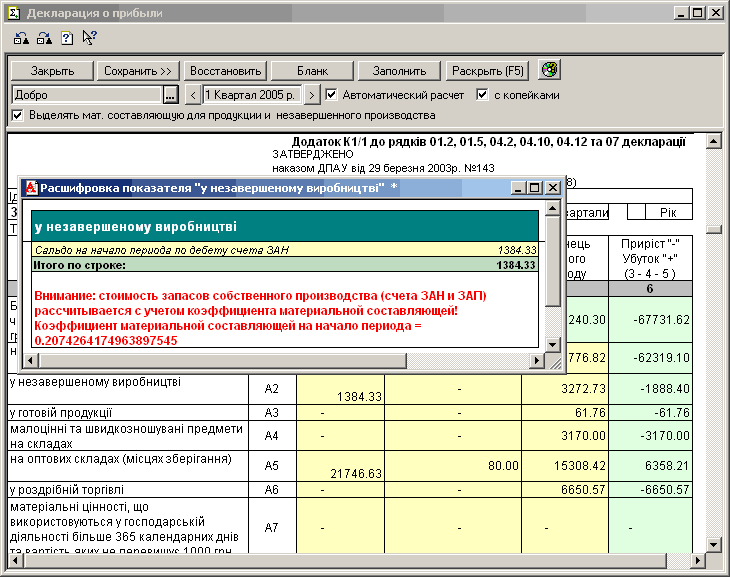Open the Добро organization selector ellipsis
Viewport: 730px width, 577px height.
click(170, 95)
